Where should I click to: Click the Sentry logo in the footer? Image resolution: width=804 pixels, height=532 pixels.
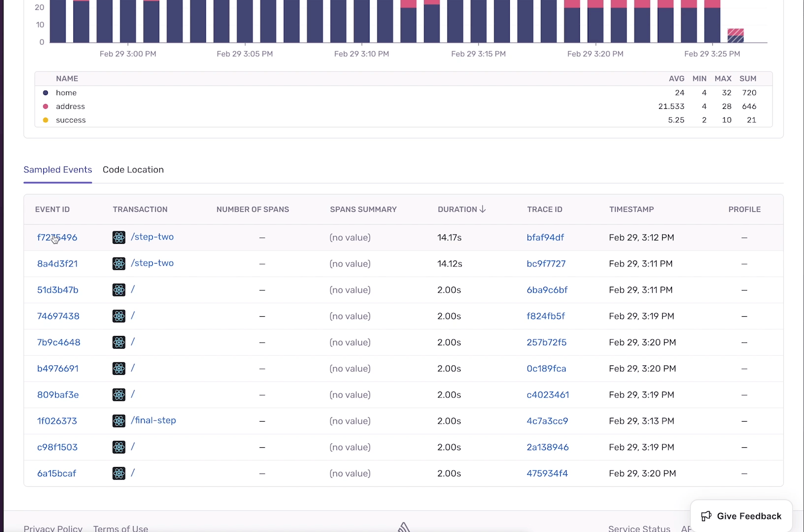(x=404, y=527)
